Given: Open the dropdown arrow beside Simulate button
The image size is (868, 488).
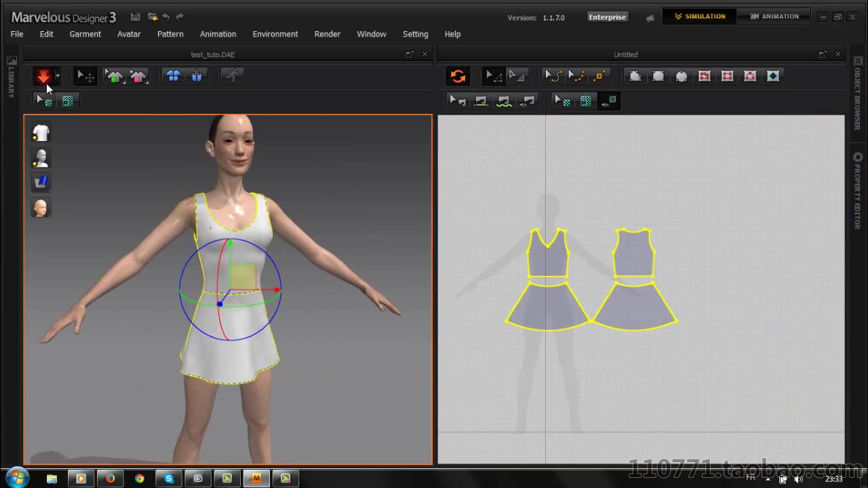Looking at the screenshot, I should point(58,76).
